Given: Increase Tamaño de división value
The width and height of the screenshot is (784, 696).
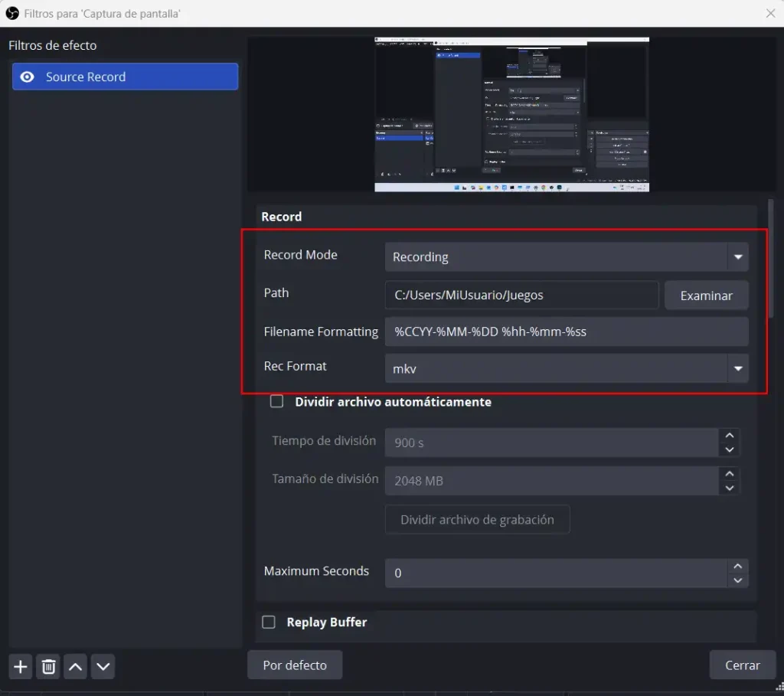Looking at the screenshot, I should tap(730, 474).
